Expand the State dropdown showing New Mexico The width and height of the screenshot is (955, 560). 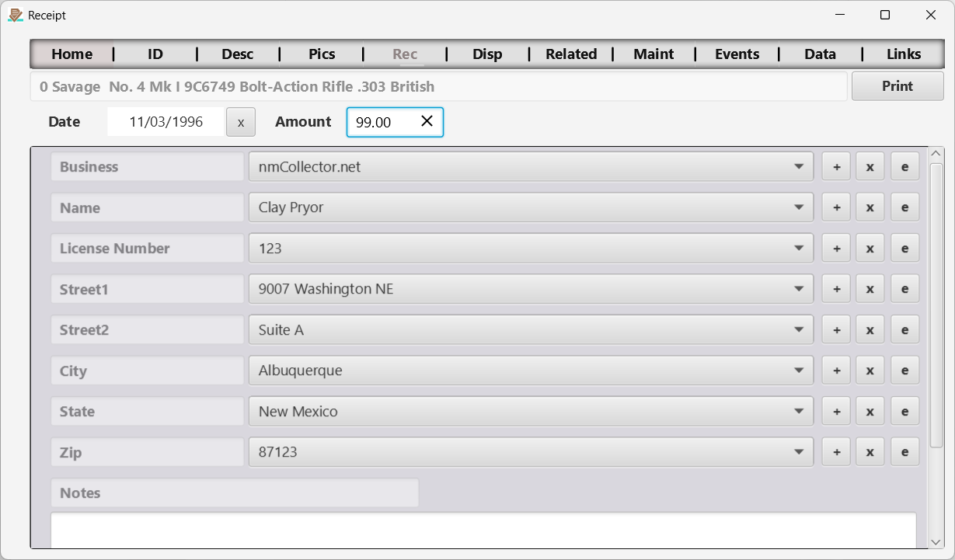pos(532,411)
